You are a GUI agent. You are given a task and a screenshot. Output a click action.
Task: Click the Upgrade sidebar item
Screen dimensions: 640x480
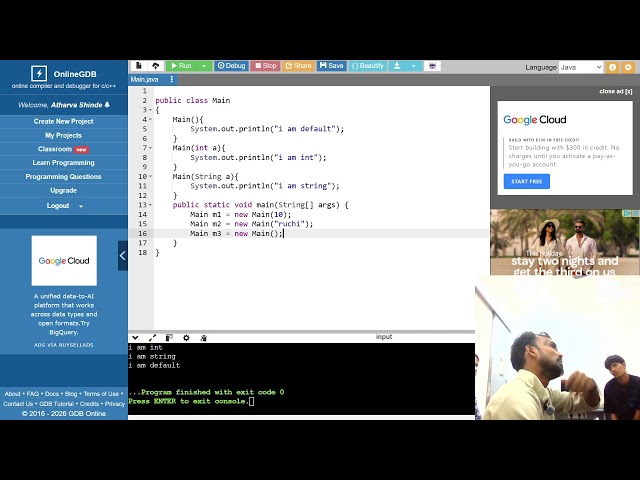coord(64,190)
